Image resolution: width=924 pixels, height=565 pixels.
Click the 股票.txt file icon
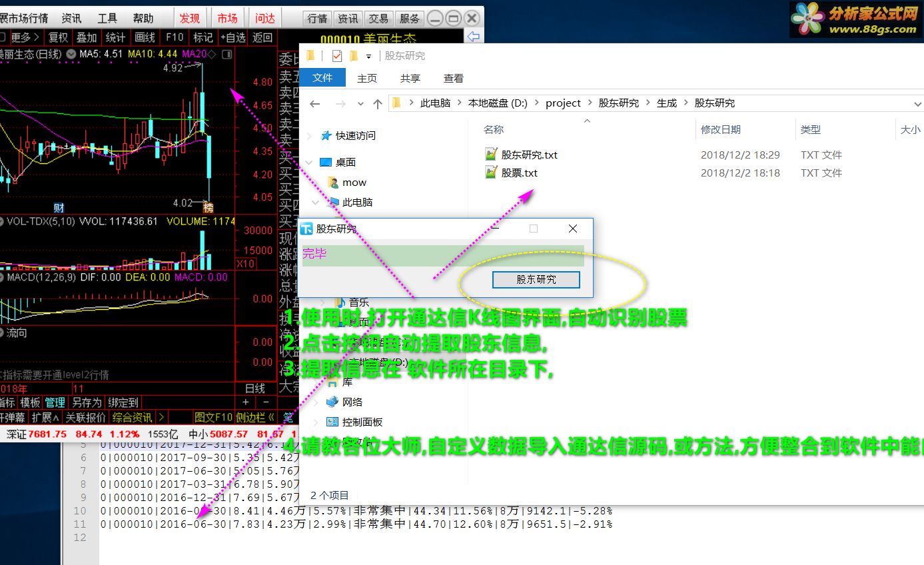[x=491, y=173]
